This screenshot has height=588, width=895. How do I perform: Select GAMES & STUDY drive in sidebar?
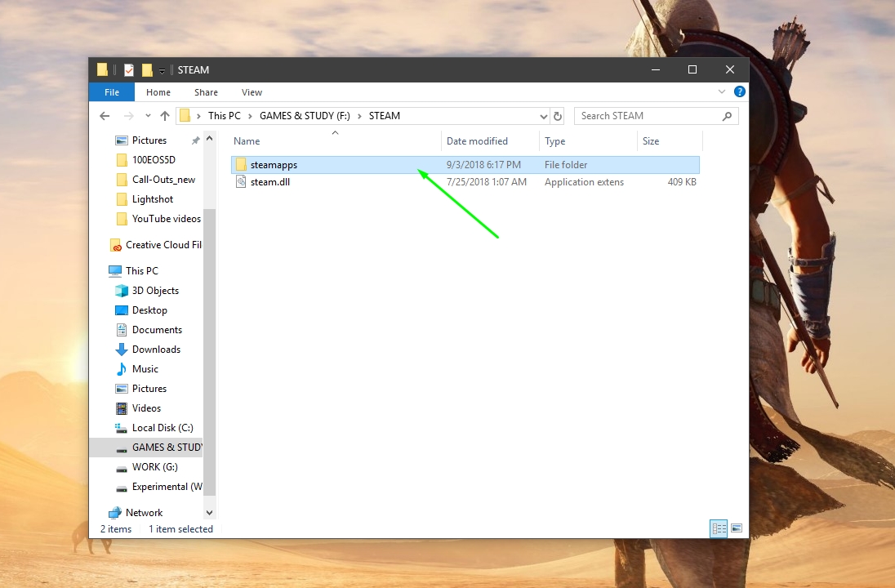146,448
